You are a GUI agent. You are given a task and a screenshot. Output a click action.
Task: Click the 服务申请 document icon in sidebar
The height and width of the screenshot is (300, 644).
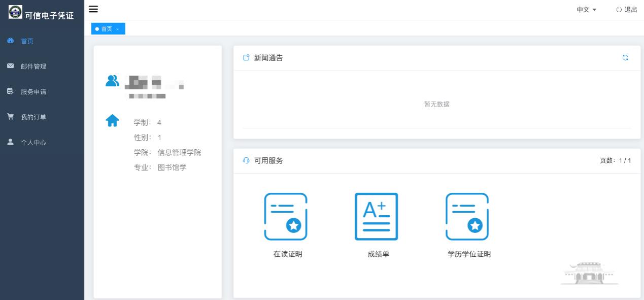tap(10, 91)
